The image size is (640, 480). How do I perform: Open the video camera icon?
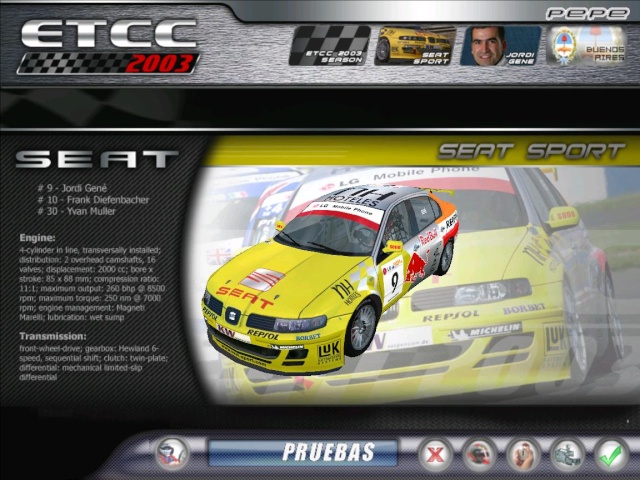point(567,454)
